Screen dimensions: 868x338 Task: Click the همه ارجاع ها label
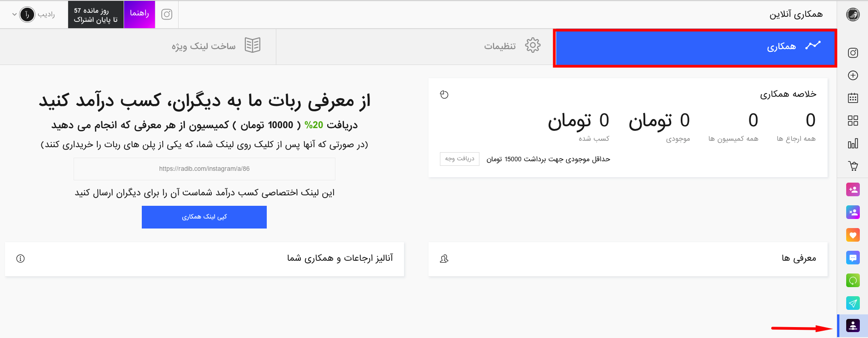(x=796, y=139)
